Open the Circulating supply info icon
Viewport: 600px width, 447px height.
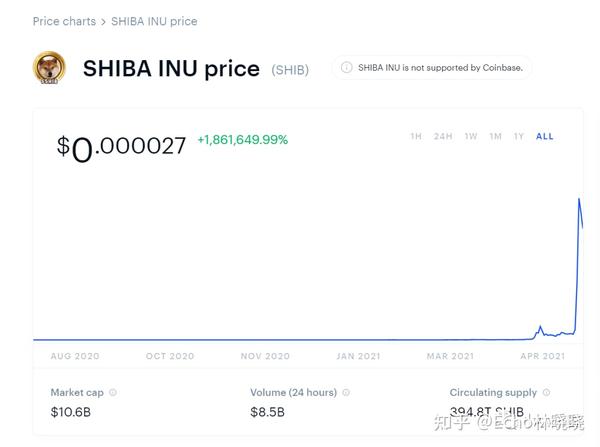546,392
